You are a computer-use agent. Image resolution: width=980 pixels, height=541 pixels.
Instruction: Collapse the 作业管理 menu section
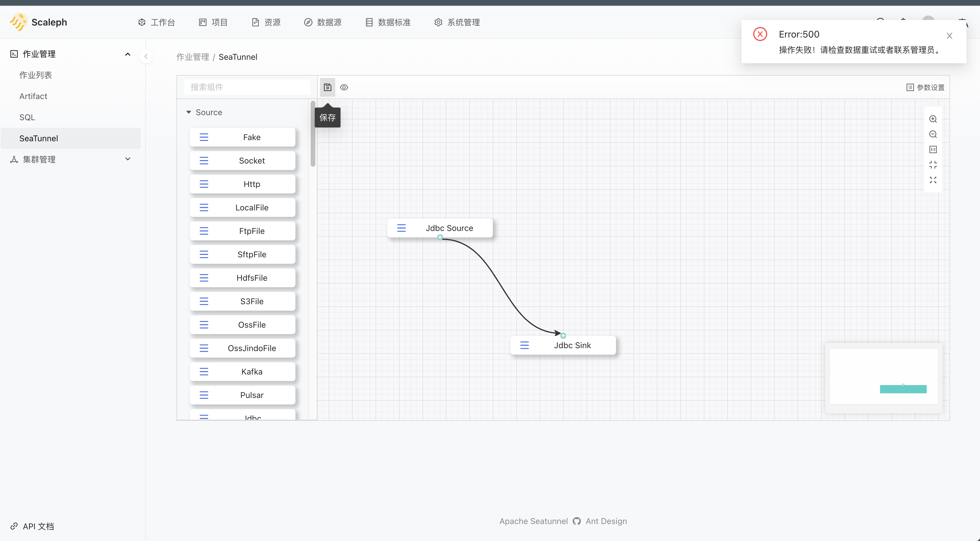coord(128,54)
